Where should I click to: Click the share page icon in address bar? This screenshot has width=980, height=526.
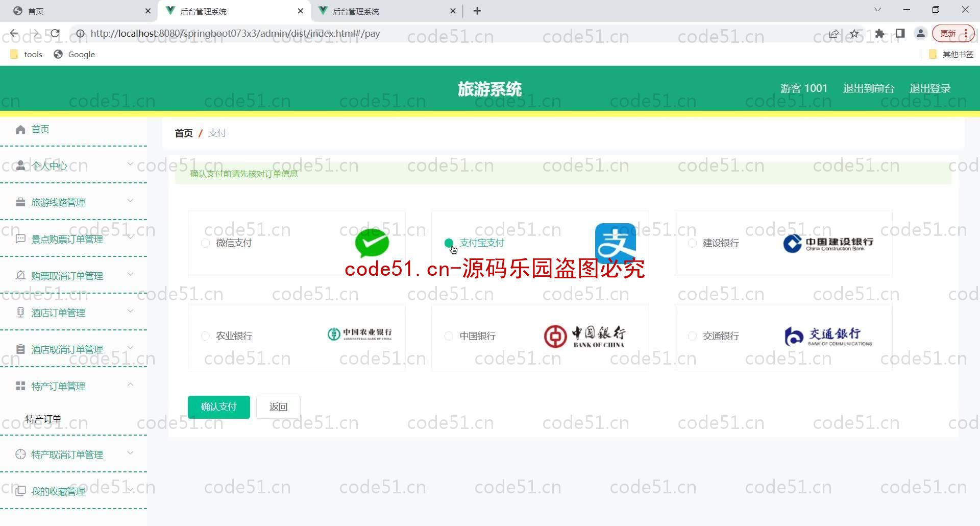(x=834, y=34)
